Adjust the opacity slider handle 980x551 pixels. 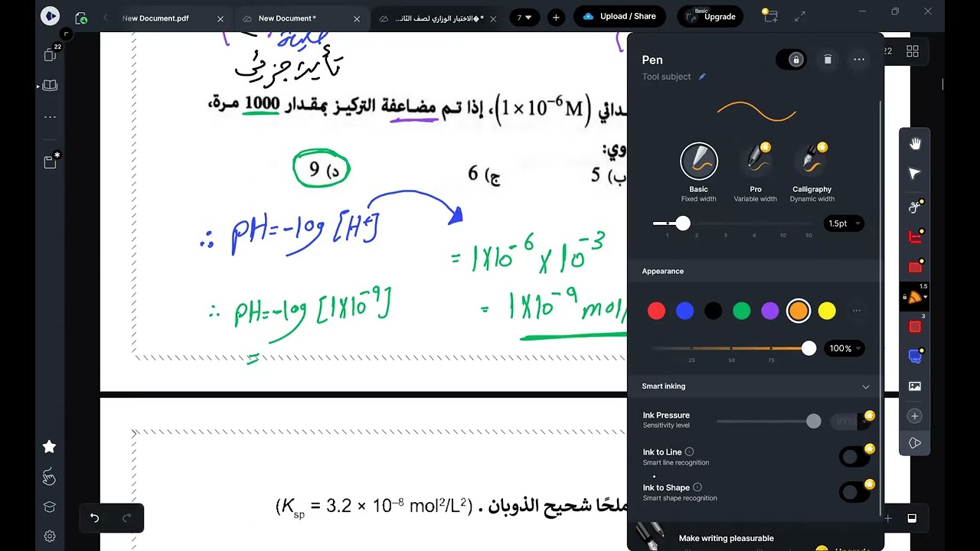808,348
